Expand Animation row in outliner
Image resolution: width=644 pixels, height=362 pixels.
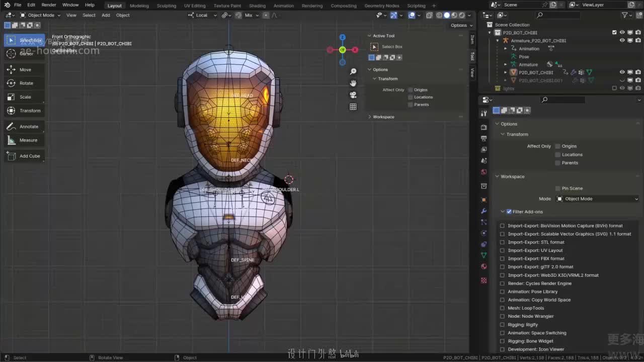click(506, 49)
